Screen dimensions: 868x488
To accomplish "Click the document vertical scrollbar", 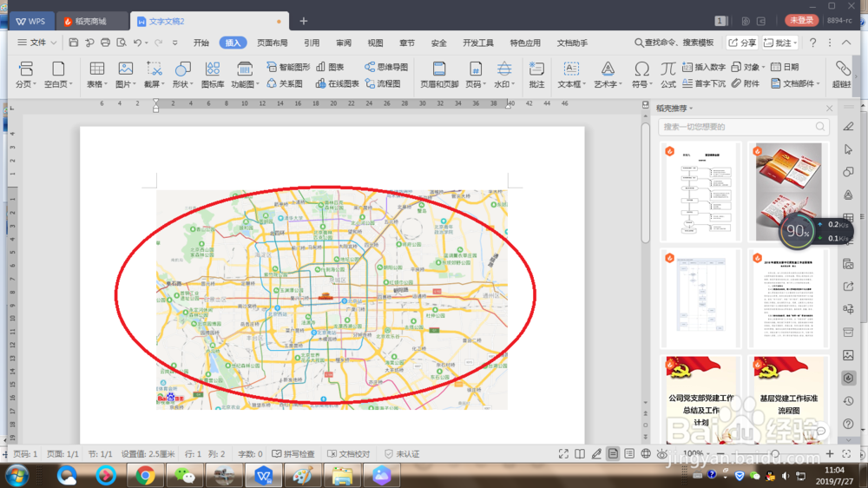I will tap(646, 183).
